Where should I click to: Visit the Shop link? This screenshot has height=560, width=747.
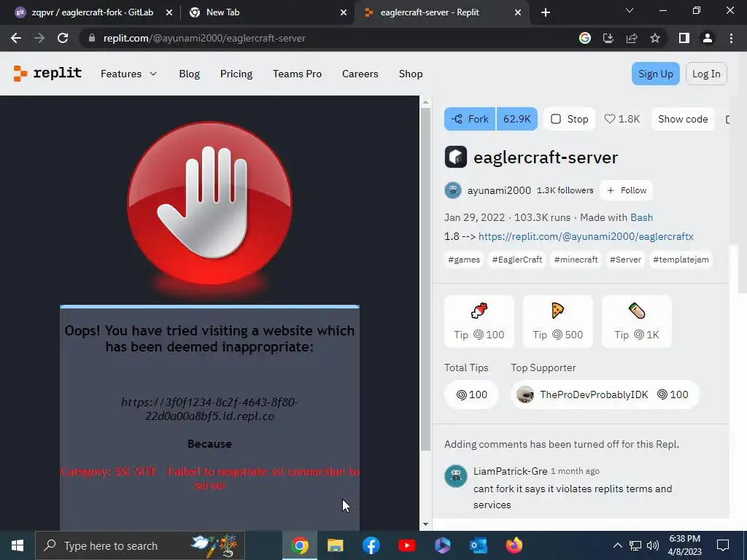pos(411,74)
